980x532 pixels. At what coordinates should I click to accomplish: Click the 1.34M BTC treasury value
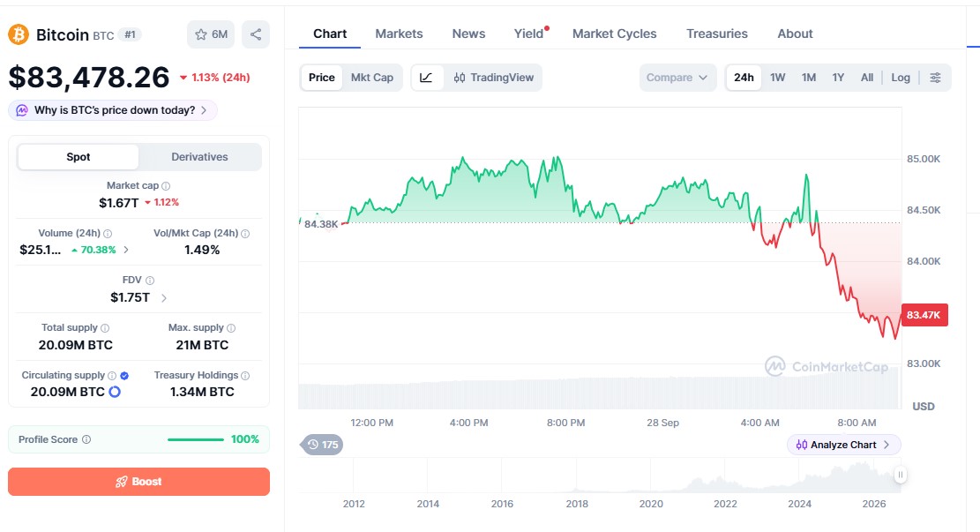(202, 392)
